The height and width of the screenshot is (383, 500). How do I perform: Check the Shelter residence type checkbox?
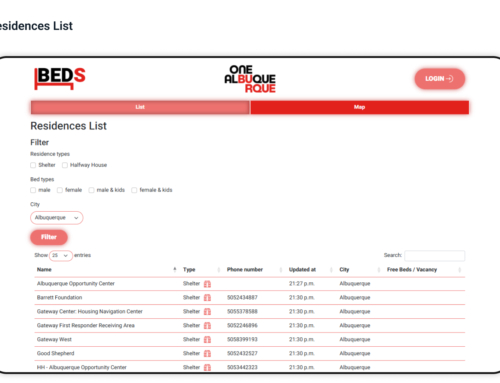coord(33,165)
